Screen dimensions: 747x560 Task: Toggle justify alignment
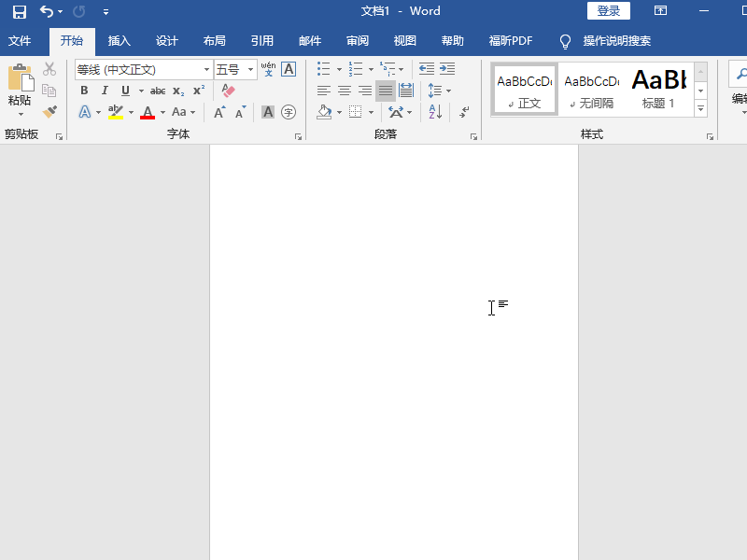pos(386,91)
